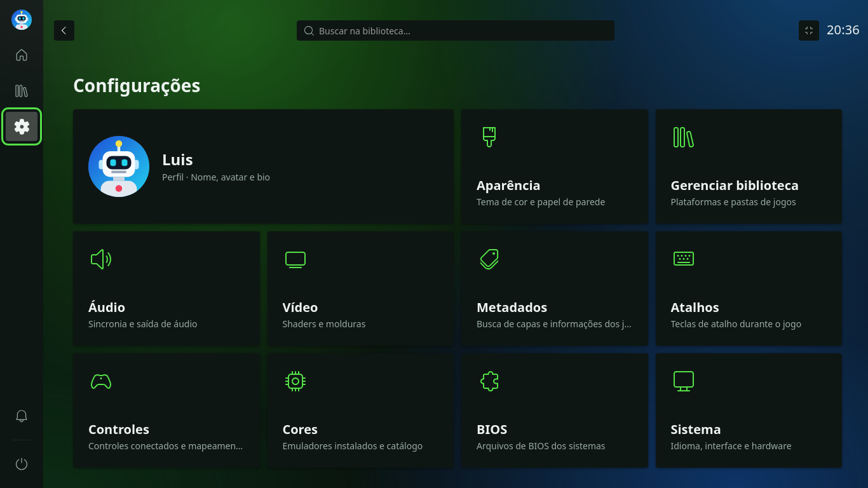The image size is (868, 488).
Task: Open the Atalhos title
Action: tap(695, 308)
